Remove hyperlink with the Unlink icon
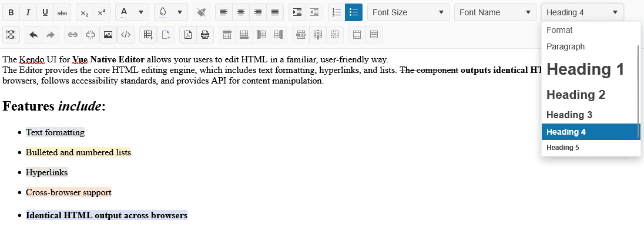This screenshot has height=240, width=644. (x=90, y=35)
